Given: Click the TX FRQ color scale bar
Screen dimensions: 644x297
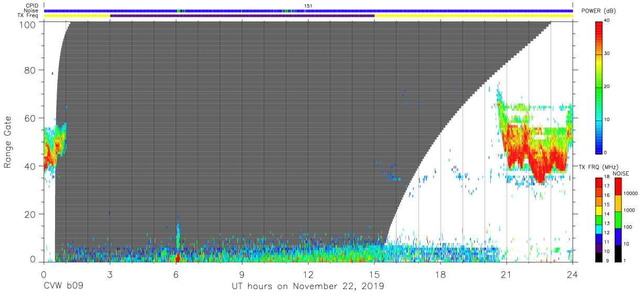Looking at the screenshot, I should pyautogui.click(x=599, y=219).
